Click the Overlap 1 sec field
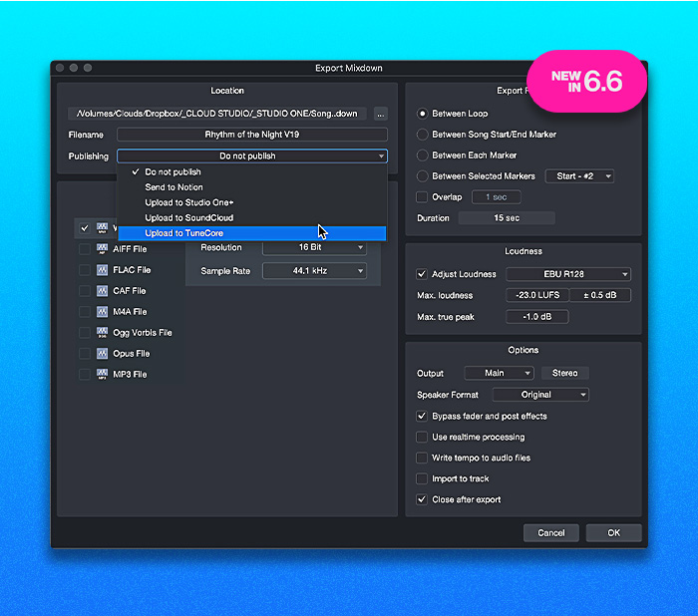Image resolution: width=698 pixels, height=616 pixels. coord(496,197)
